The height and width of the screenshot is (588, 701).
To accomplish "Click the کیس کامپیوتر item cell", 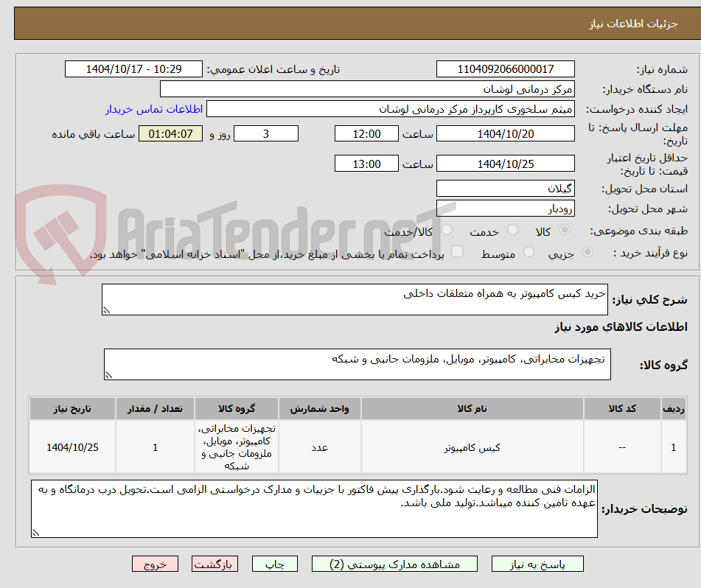I will click(x=472, y=447).
